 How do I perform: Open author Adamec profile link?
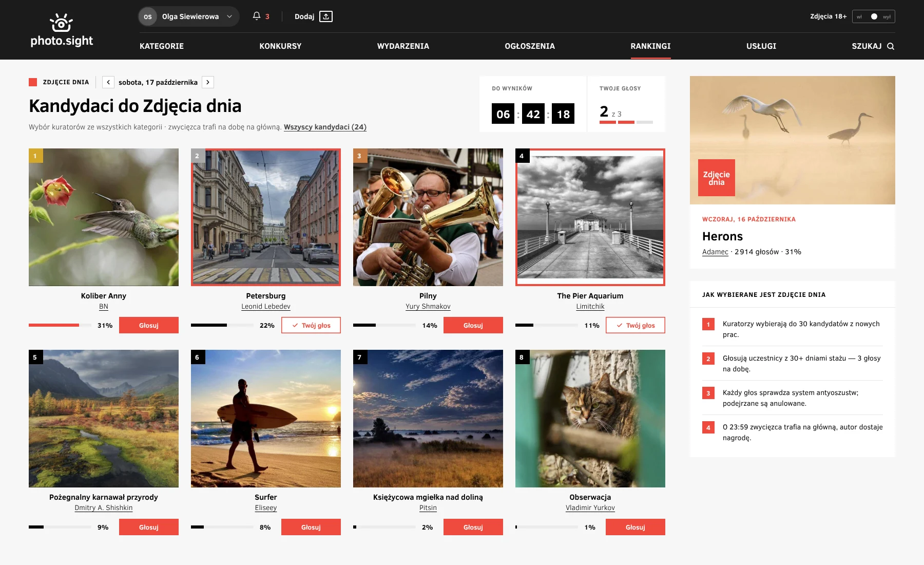pos(715,252)
